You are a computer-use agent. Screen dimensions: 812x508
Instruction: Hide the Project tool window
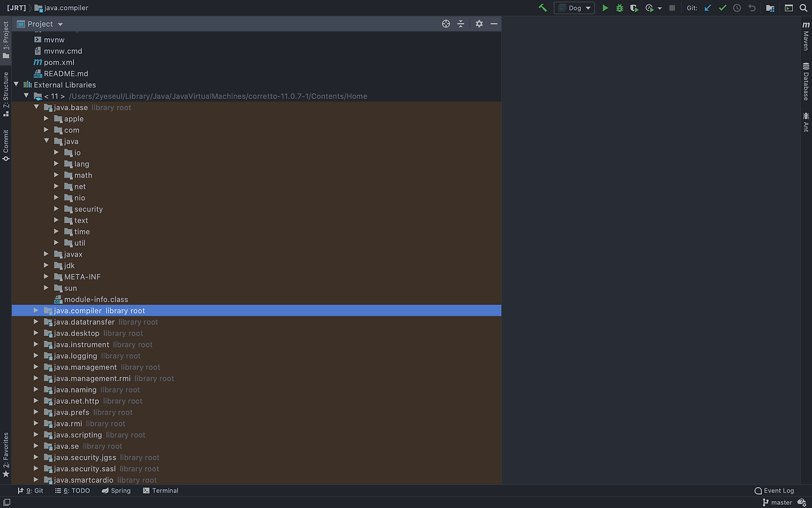click(494, 23)
